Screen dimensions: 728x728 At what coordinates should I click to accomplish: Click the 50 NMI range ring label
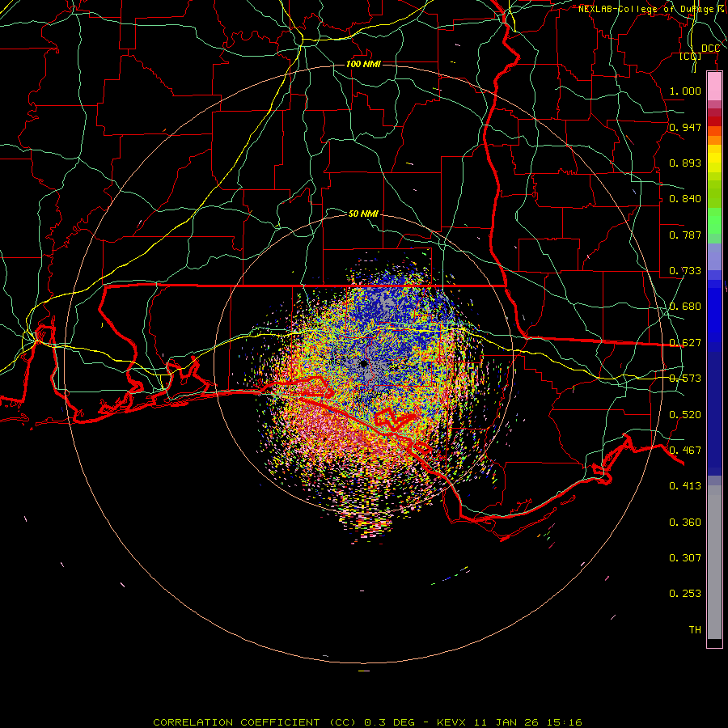363,214
